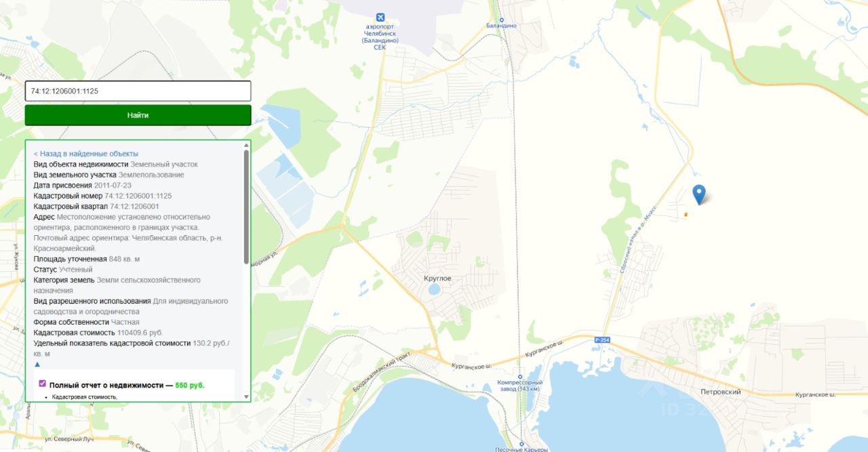The width and height of the screenshot is (868, 452).
Task: Click the Компрессорный завод (143 км) label
Action: click(519, 386)
